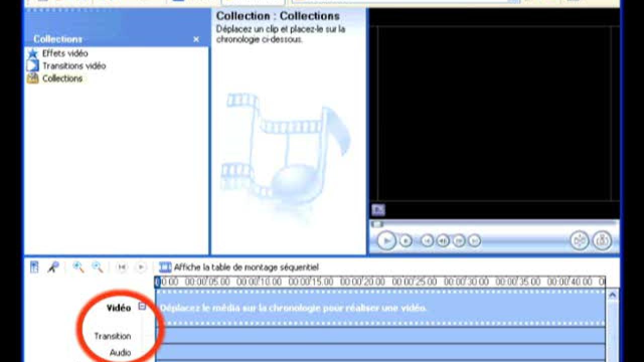This screenshot has height=362, width=644.
Task: Click the 00:00:35.00 ruler mark
Action: coord(518,282)
